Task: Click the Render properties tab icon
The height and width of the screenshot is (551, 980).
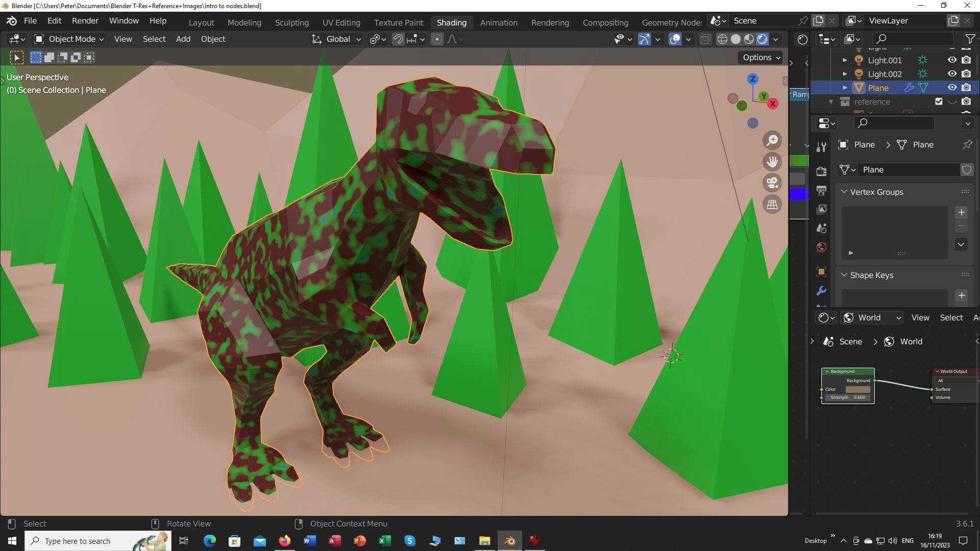Action: point(821,171)
